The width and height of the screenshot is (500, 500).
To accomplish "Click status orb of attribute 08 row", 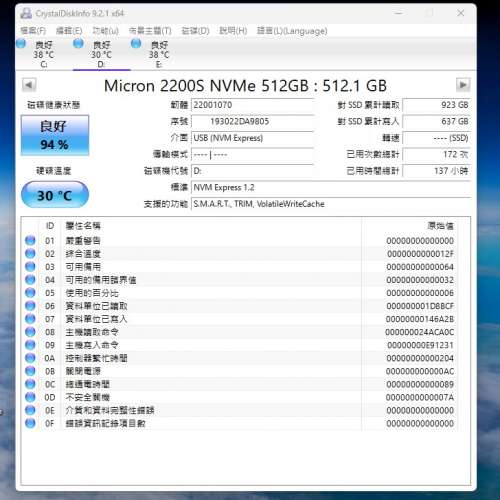I will pos(30,332).
